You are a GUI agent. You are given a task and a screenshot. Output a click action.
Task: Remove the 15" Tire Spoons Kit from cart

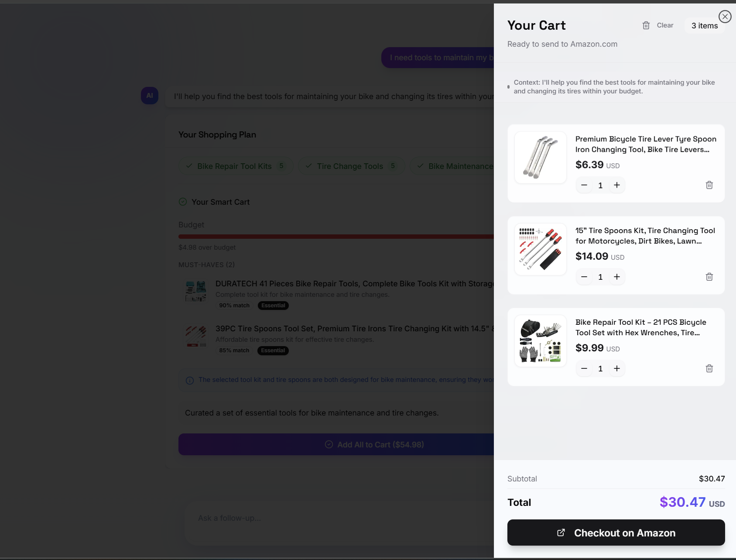pos(709,277)
